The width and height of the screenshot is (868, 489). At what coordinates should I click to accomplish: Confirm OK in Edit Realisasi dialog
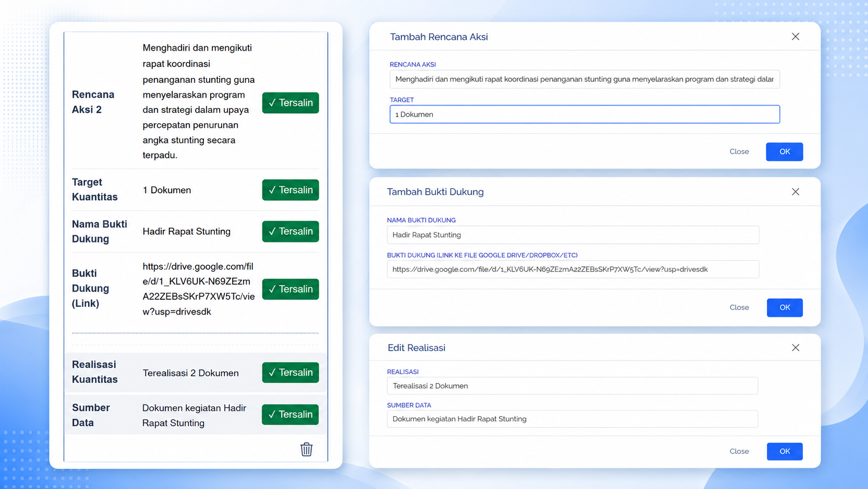click(784, 452)
